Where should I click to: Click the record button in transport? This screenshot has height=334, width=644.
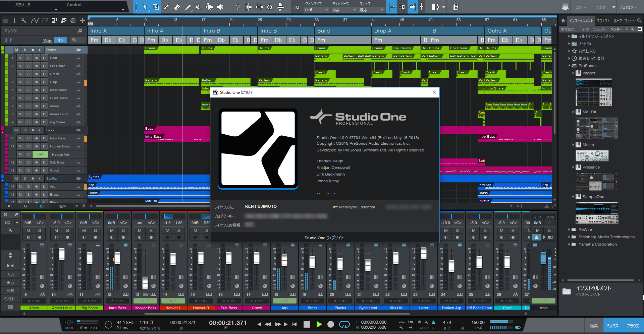[331, 324]
